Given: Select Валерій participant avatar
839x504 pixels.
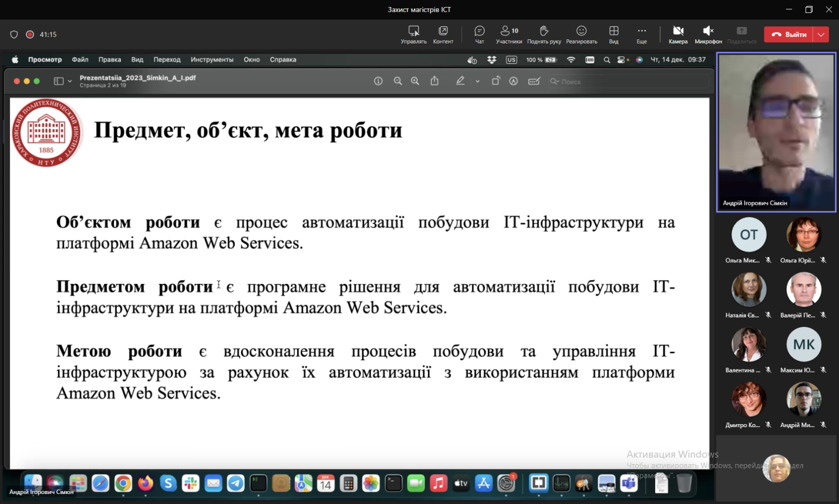Looking at the screenshot, I should (x=803, y=290).
